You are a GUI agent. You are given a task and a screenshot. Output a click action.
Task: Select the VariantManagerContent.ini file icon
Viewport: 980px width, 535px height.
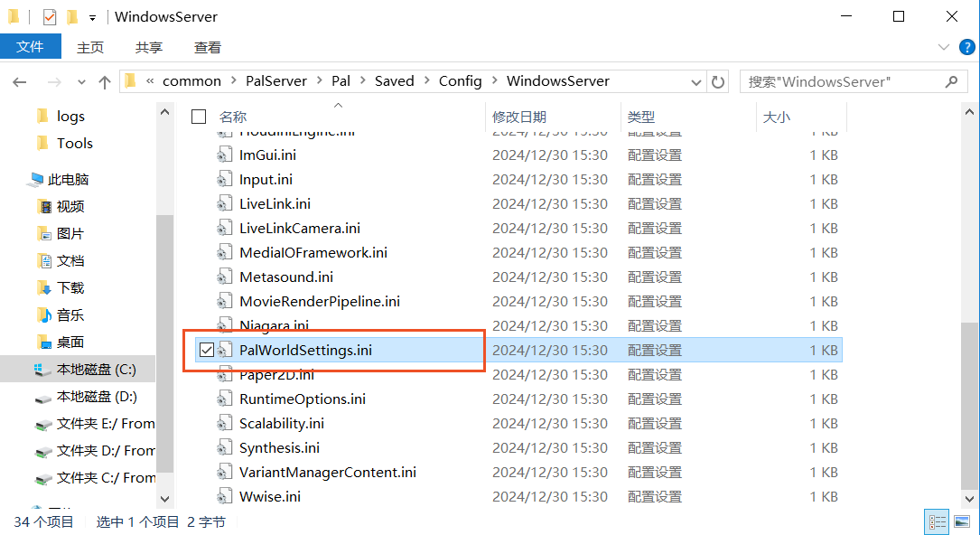(225, 472)
